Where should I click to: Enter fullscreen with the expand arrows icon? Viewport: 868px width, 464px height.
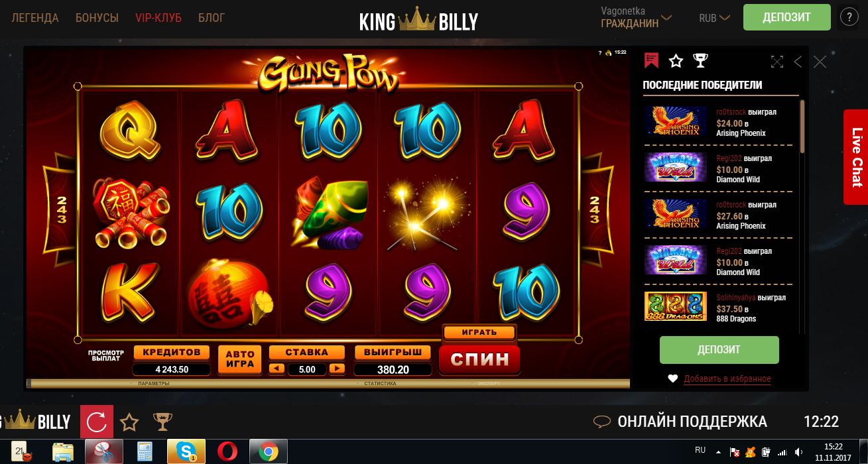pyautogui.click(x=777, y=62)
